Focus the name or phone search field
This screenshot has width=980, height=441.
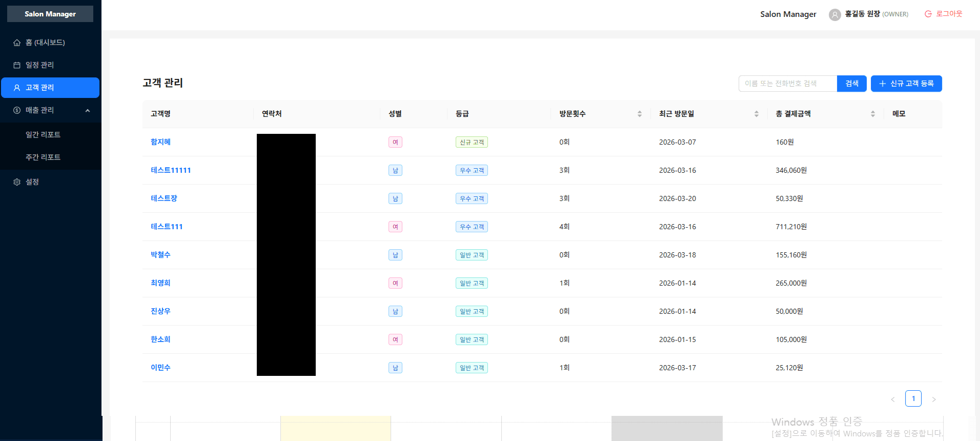[787, 84]
